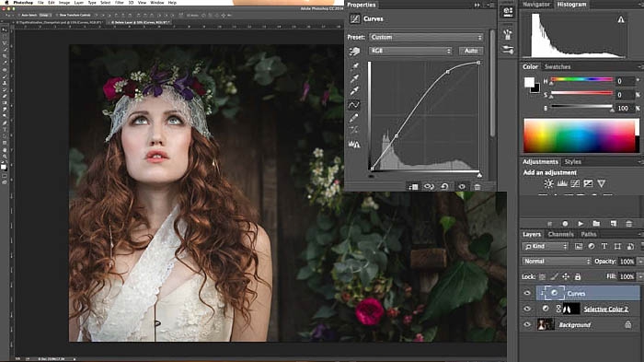The height and width of the screenshot is (362, 644).
Task: Click the smooth curve values icon
Action: click(354, 131)
